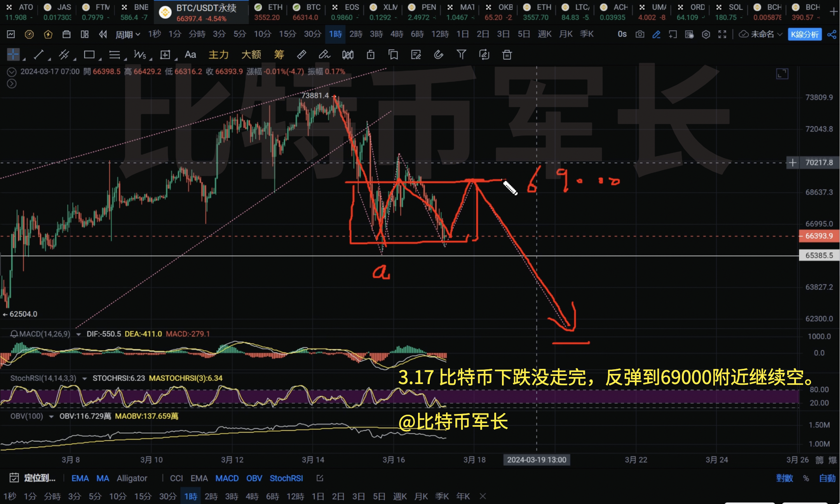Viewport: 840px width, 504px height.
Task: Add a new ticker tab with plus
Action: (x=833, y=12)
